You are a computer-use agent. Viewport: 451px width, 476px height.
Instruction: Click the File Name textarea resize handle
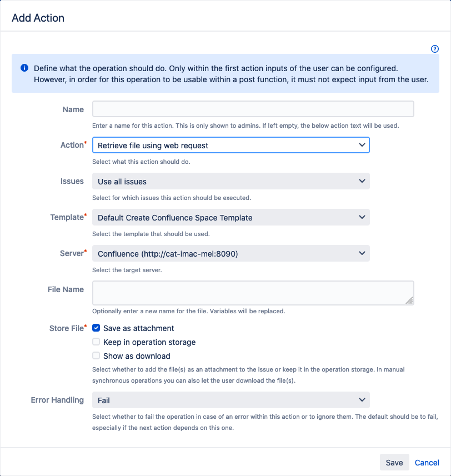(x=410, y=301)
